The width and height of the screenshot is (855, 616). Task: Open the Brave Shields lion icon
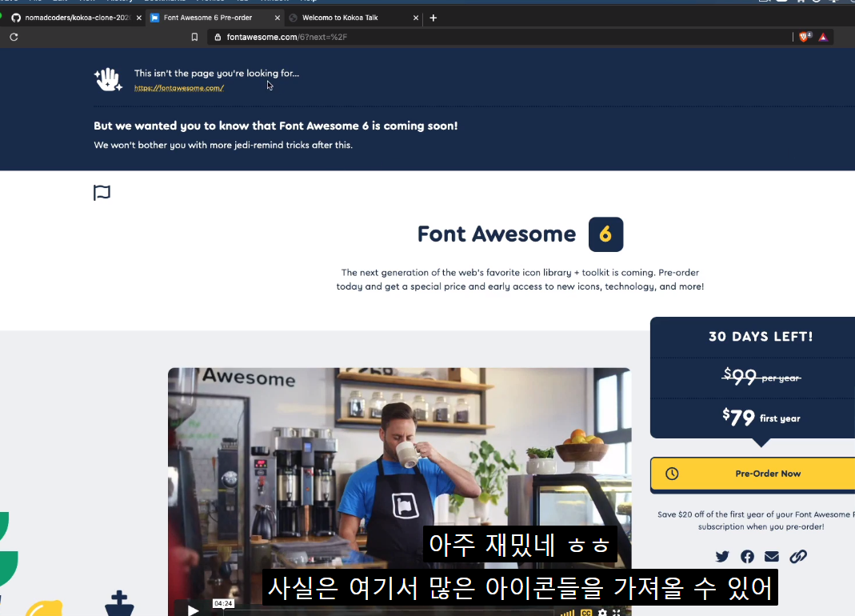[805, 37]
